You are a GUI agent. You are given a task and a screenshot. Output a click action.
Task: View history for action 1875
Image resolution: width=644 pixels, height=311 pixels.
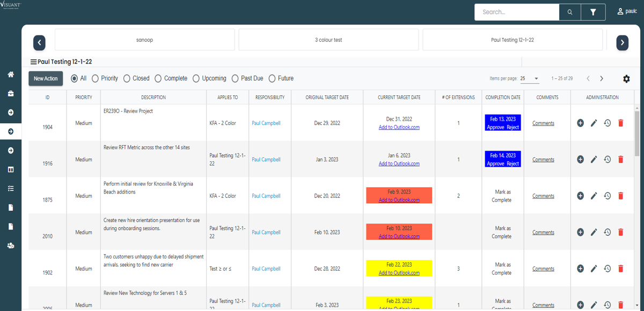pyautogui.click(x=607, y=196)
